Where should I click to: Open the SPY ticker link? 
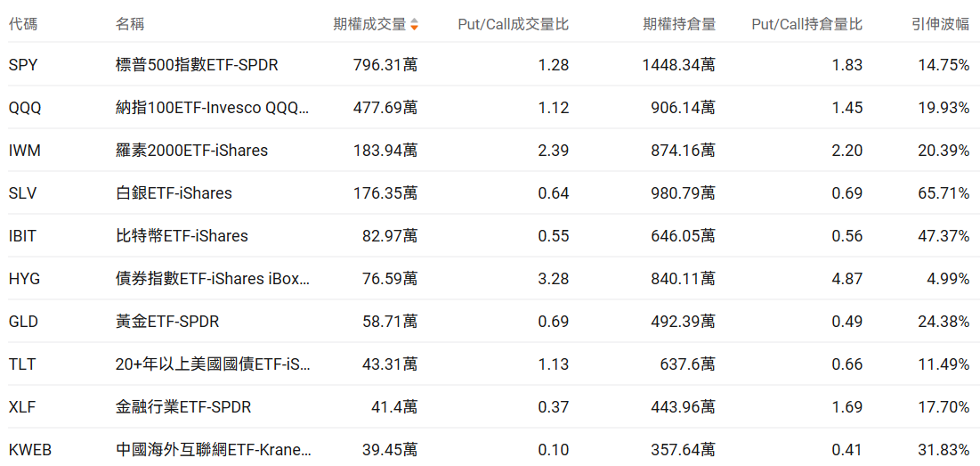(23, 65)
